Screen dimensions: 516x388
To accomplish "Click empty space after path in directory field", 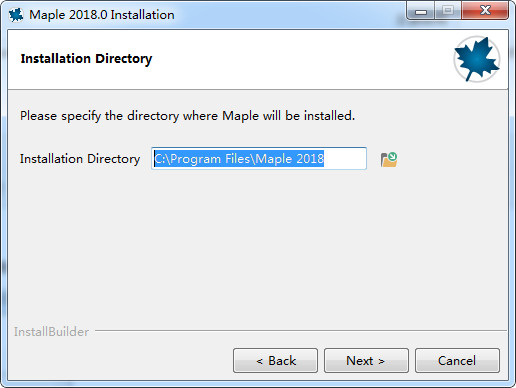I will click(345, 159).
